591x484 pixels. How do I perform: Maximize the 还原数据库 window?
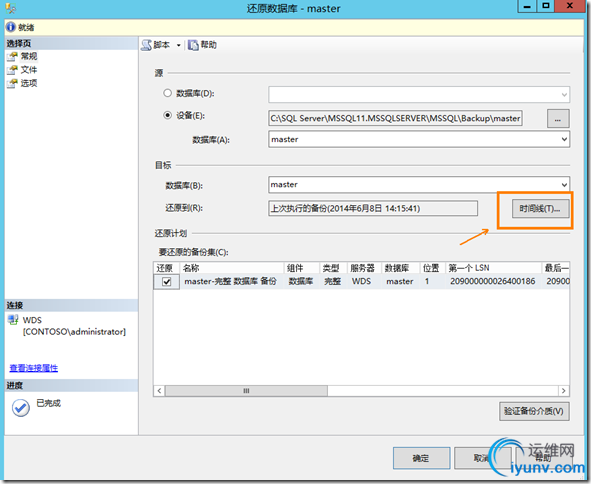click(545, 6)
